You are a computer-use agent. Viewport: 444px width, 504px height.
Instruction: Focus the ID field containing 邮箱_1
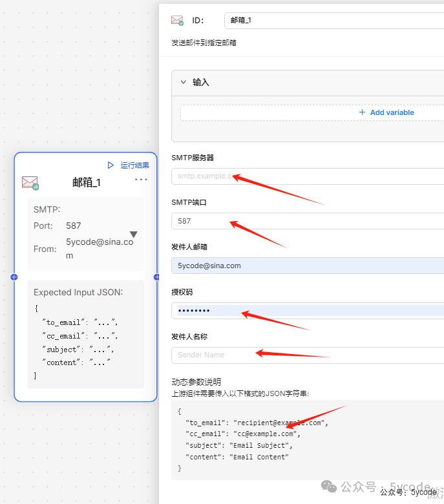tap(334, 21)
